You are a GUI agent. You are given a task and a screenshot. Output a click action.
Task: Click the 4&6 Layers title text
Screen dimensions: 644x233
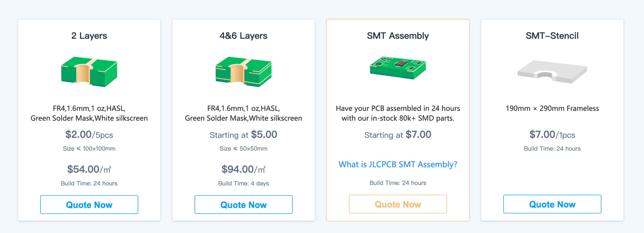click(243, 36)
